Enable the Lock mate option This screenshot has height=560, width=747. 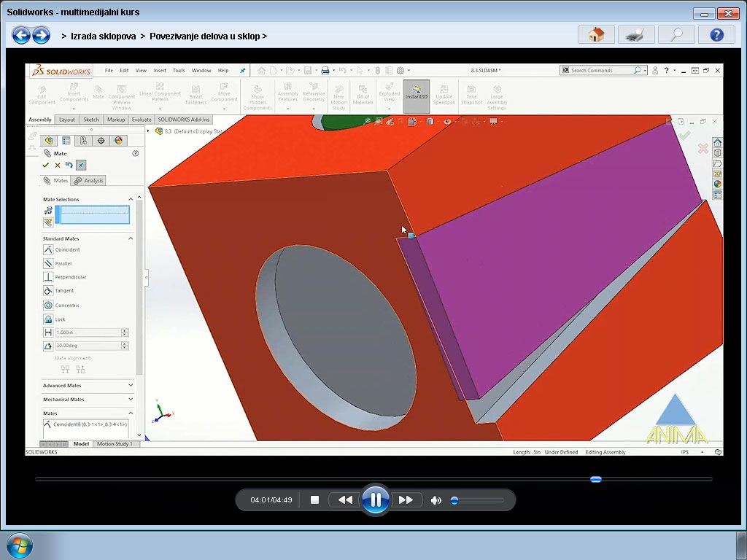pos(48,319)
